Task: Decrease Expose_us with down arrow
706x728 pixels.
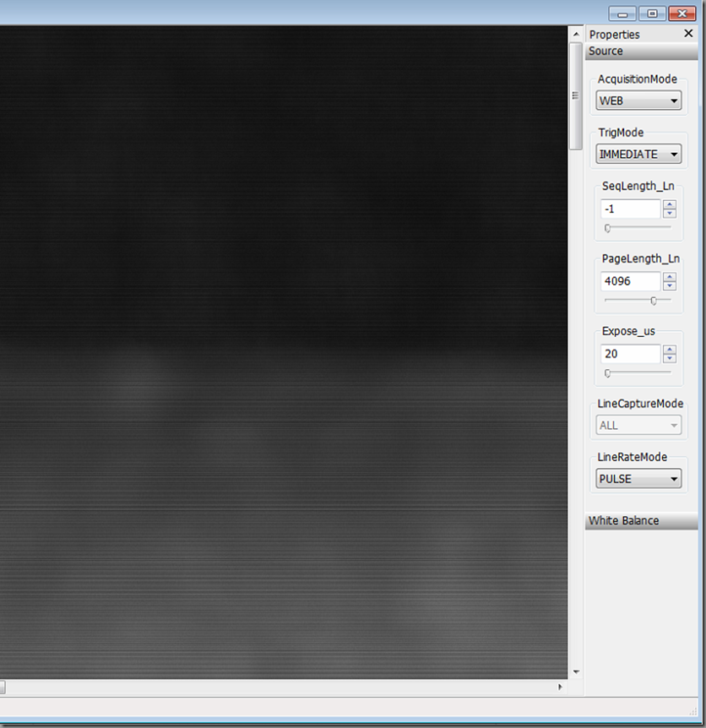Action: click(x=670, y=358)
